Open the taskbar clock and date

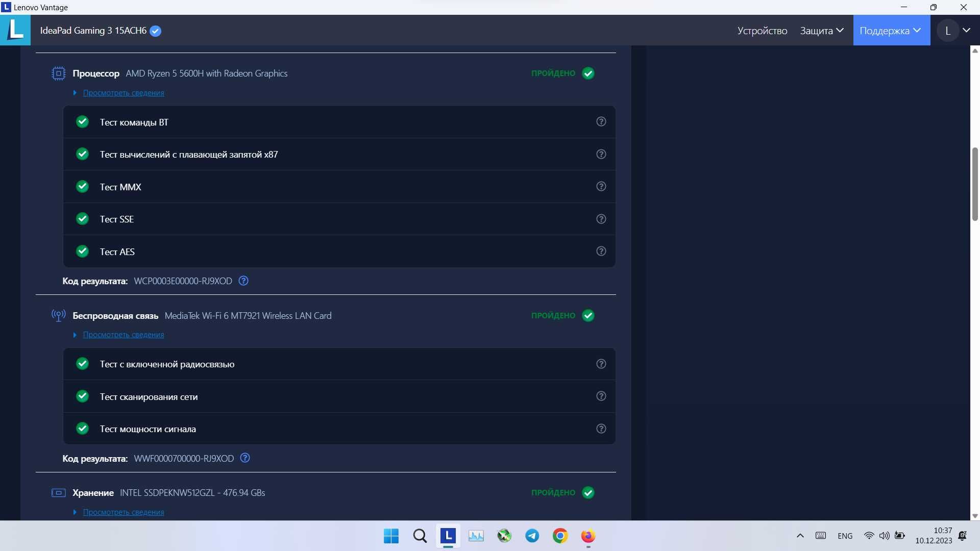pyautogui.click(x=934, y=536)
